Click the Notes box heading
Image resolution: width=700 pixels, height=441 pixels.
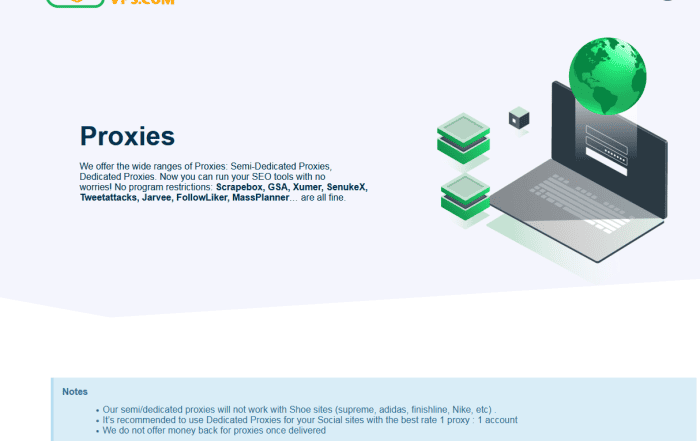(75, 391)
